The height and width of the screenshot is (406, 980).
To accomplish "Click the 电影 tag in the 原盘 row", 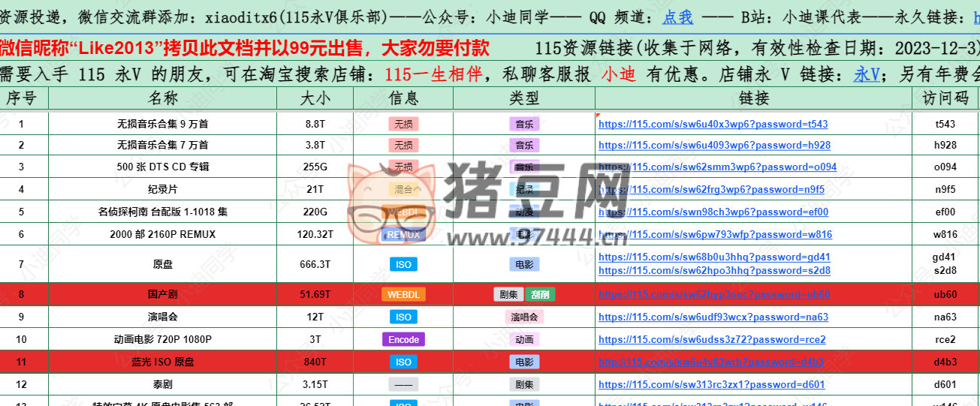I will coord(524,264).
